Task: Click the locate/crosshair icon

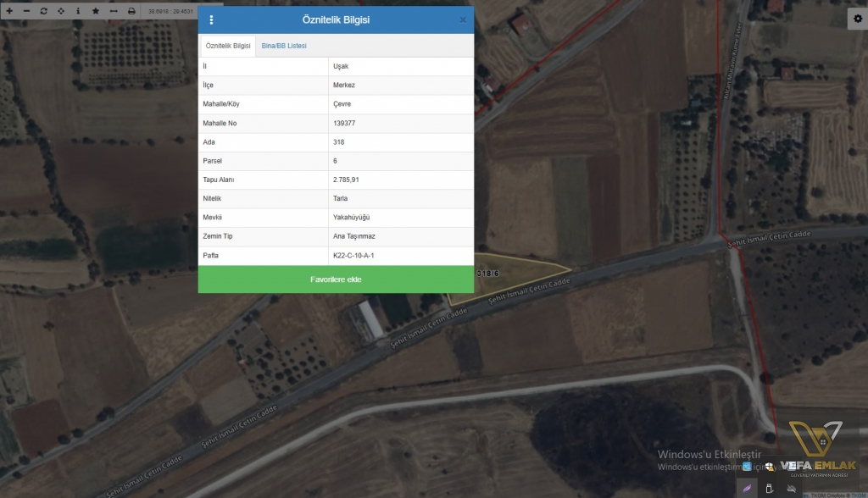Action: [61, 11]
